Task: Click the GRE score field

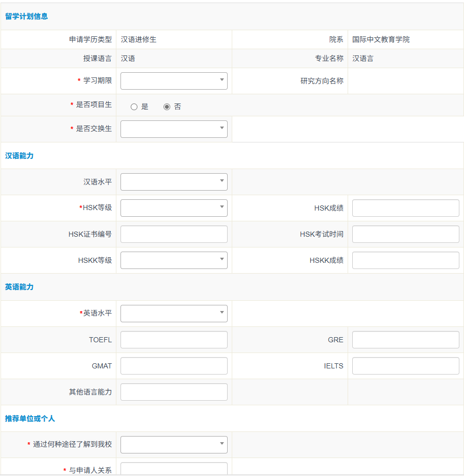Action: pyautogui.click(x=405, y=340)
